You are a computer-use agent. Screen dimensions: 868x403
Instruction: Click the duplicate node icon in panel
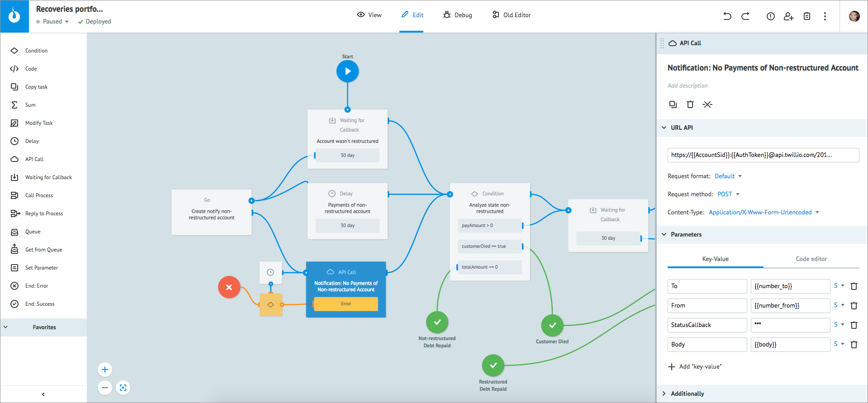[673, 104]
